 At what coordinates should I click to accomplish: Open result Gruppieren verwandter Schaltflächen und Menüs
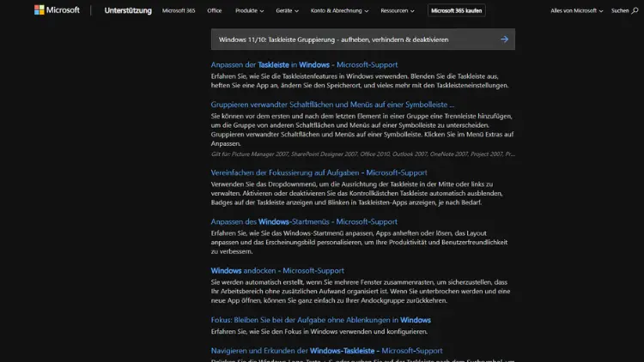(x=332, y=105)
